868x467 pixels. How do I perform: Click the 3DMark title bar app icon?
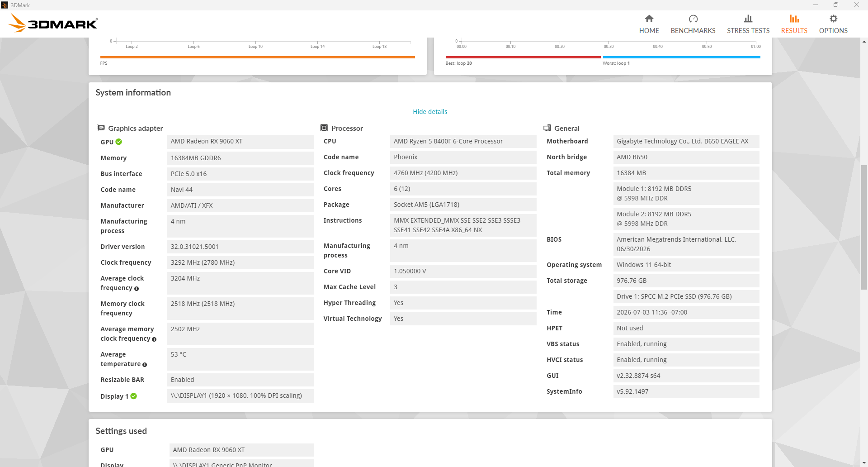pos(5,5)
